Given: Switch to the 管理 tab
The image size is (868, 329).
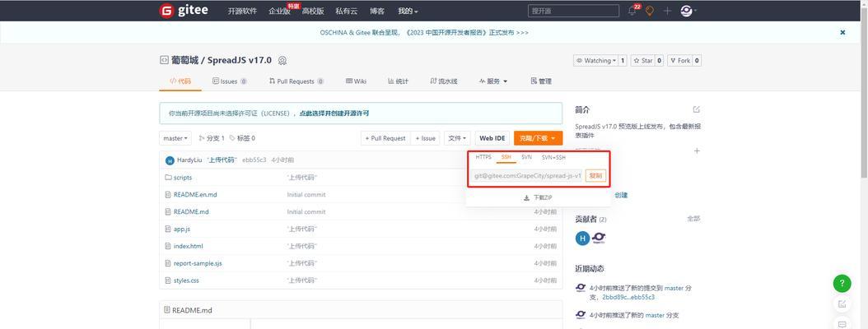Looking at the screenshot, I should coord(541,81).
